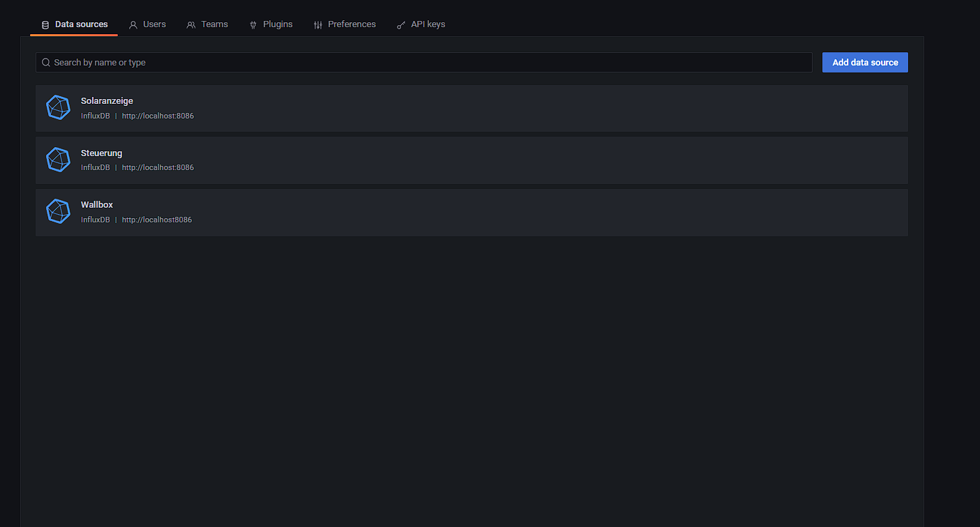Open the Teams tab
The height and width of the screenshot is (527, 980).
214,24
